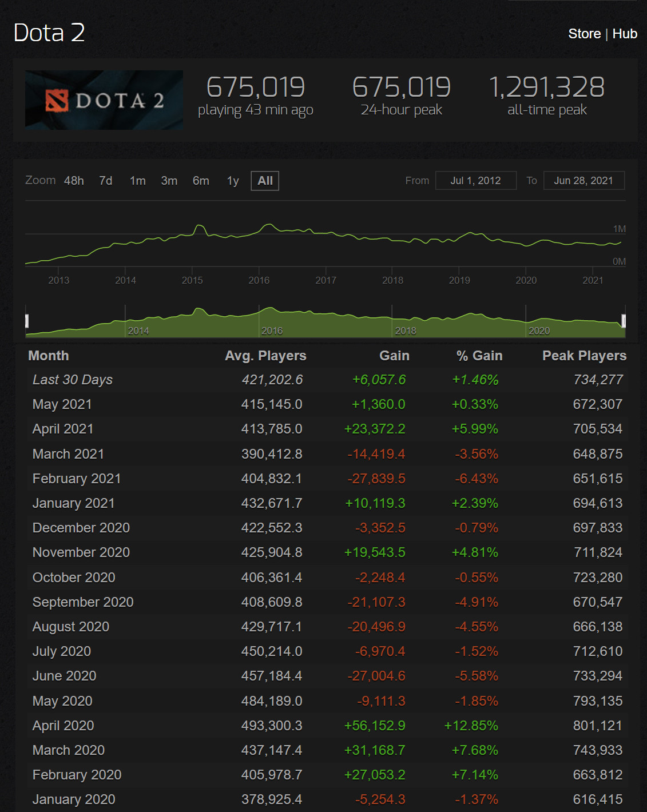Set chart zoom to 48h
This screenshot has height=812, width=647.
click(x=74, y=181)
